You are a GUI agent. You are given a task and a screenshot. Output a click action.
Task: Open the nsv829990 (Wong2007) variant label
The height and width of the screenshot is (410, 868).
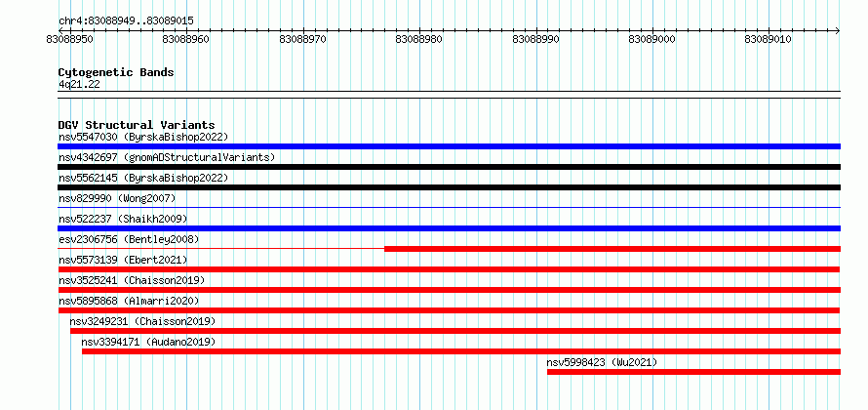pos(117,198)
